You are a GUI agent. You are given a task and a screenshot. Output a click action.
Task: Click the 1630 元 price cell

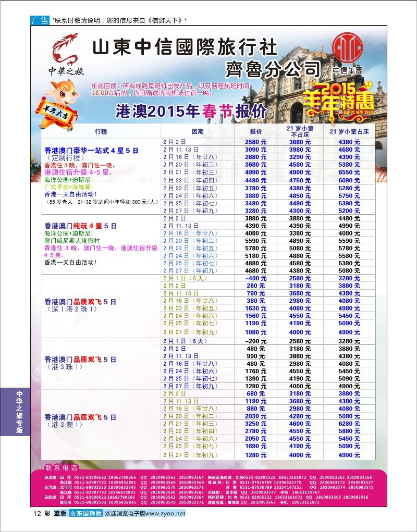tap(256, 308)
